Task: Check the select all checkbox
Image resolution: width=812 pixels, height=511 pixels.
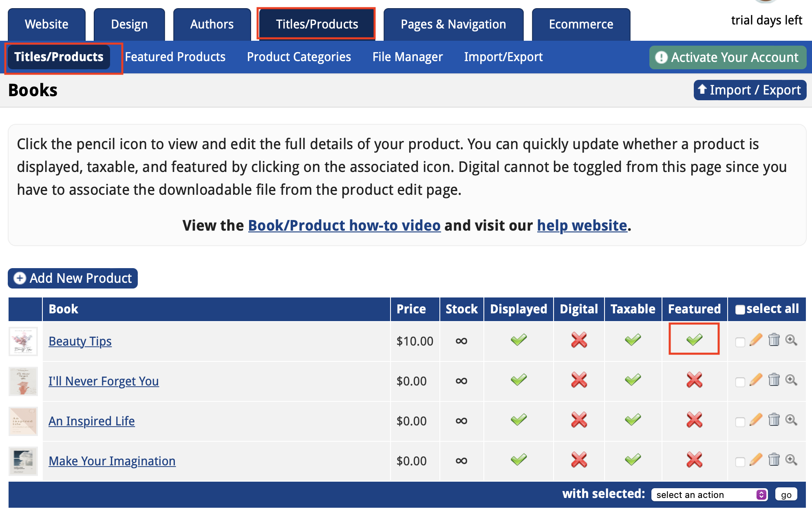Action: click(x=740, y=309)
